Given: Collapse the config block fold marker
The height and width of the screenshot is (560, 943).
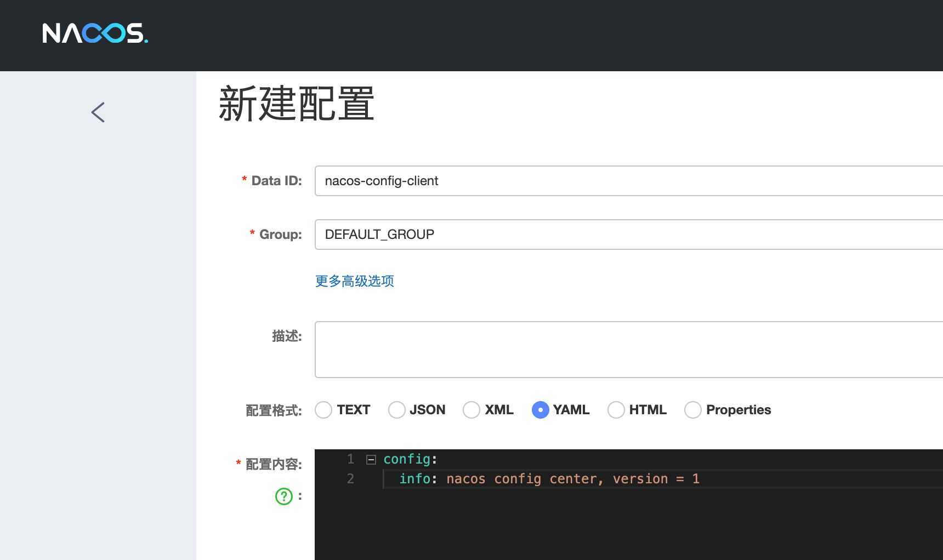Looking at the screenshot, I should click(371, 460).
